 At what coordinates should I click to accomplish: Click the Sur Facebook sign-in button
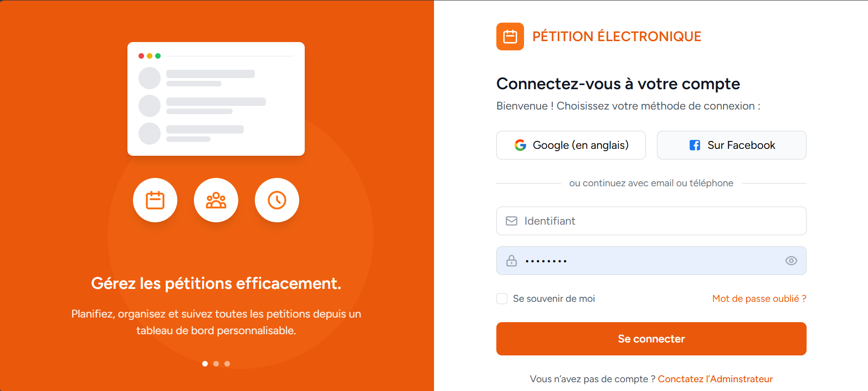coord(731,145)
